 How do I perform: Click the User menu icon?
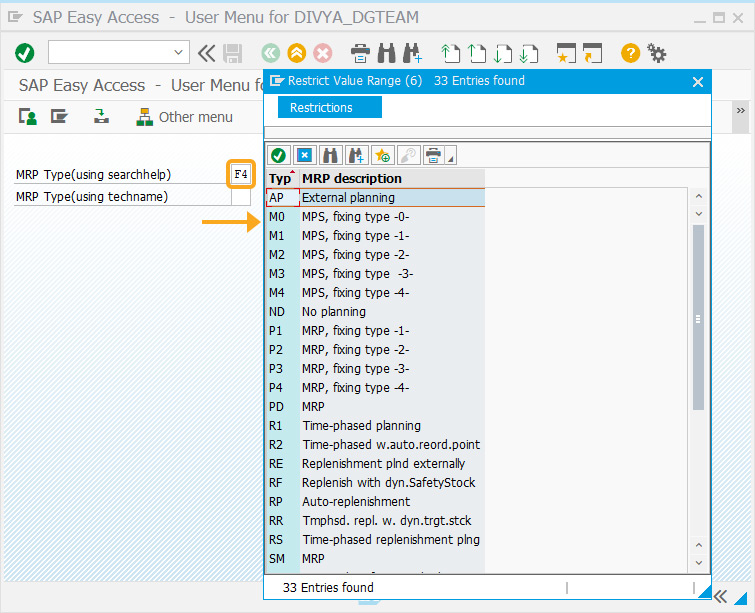27,117
